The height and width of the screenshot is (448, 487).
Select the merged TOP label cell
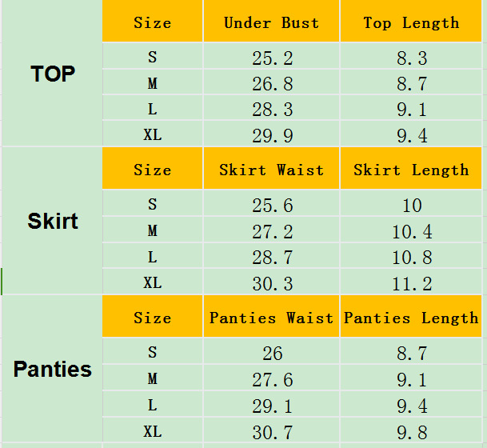(x=53, y=74)
